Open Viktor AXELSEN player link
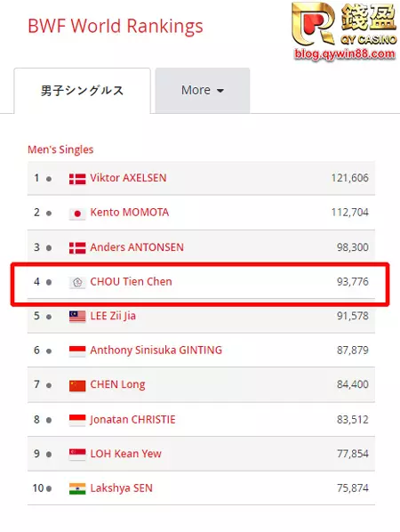The height and width of the screenshot is (532, 400). 128,178
